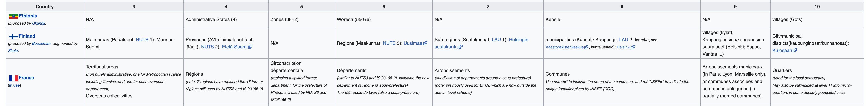868x106 pixels.
Task: Open the Helsinki link after kuntaluettelo
Action: click(623, 47)
